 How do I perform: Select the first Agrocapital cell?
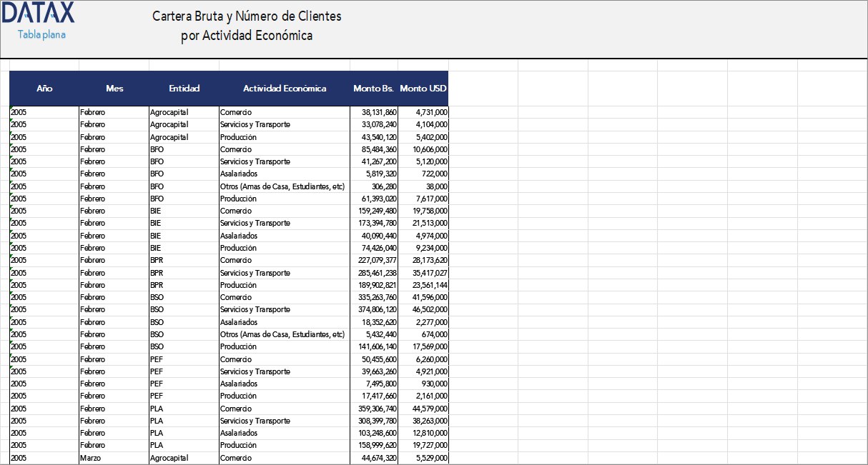coord(168,112)
